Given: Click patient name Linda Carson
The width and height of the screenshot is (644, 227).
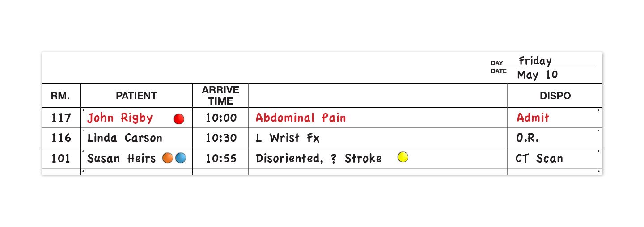Looking at the screenshot, I should [125, 138].
